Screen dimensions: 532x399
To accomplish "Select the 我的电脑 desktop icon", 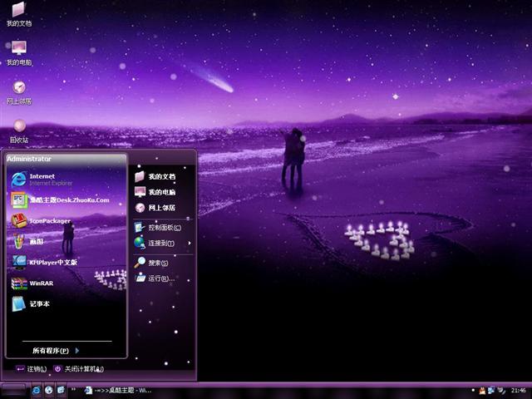I will (x=19, y=53).
